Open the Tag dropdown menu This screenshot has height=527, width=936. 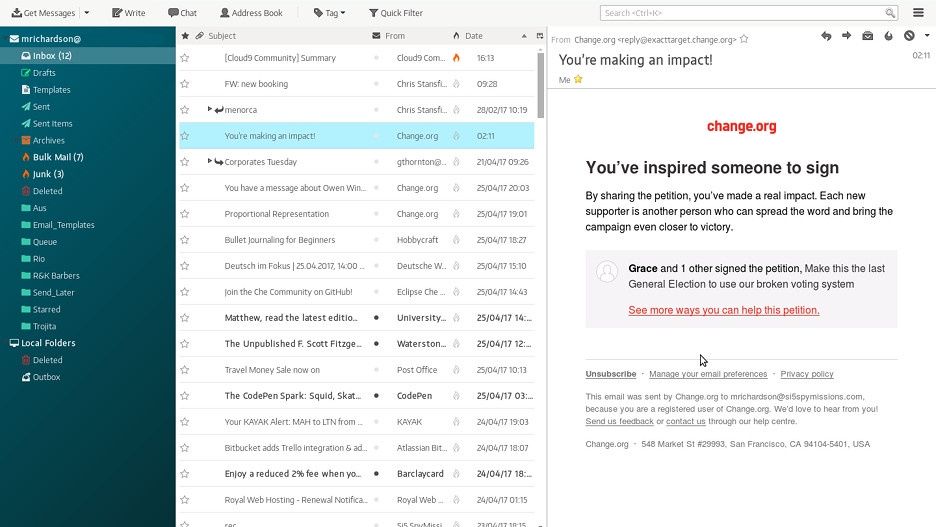tap(330, 13)
